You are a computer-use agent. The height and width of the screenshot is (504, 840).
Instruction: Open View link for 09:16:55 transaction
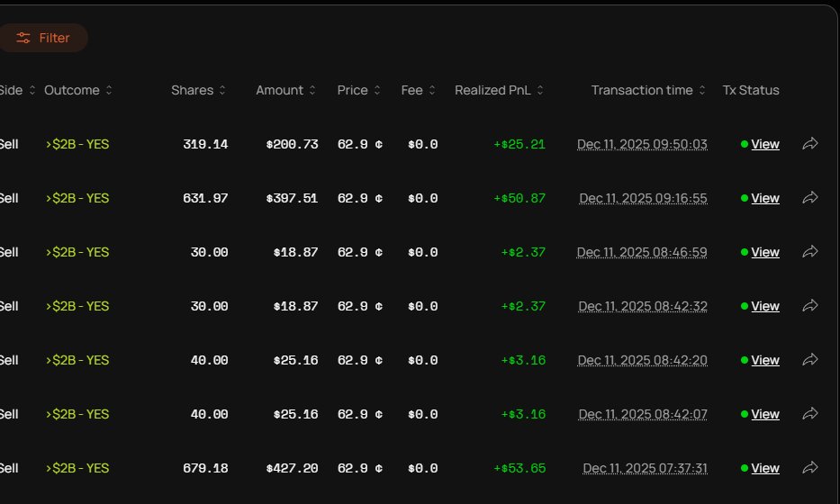tap(765, 198)
